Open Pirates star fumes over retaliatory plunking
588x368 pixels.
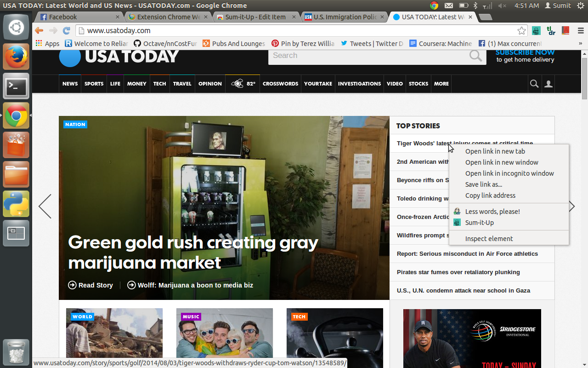pyautogui.click(x=458, y=272)
